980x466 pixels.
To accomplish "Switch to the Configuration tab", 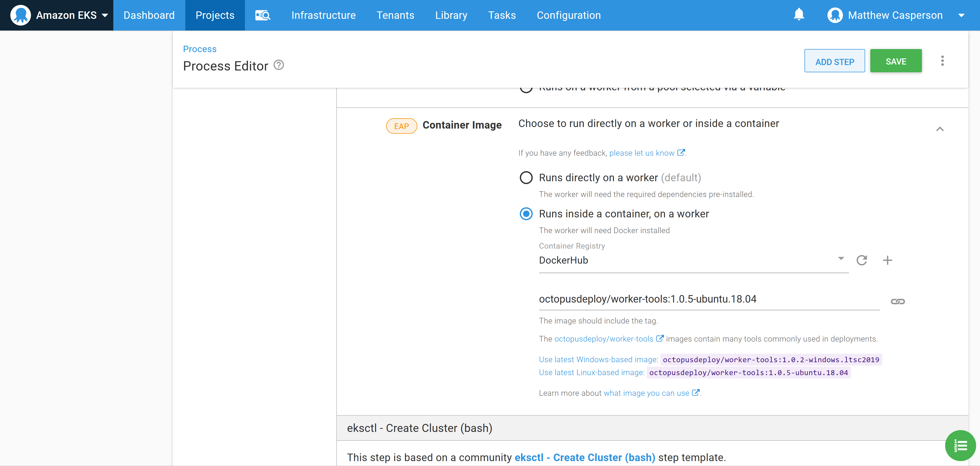I will point(569,15).
